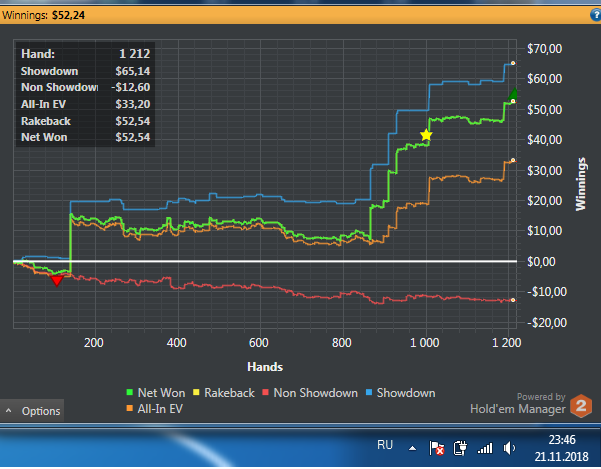
Task: Toggle the Rakeback legend swatch
Action: [x=196, y=392]
